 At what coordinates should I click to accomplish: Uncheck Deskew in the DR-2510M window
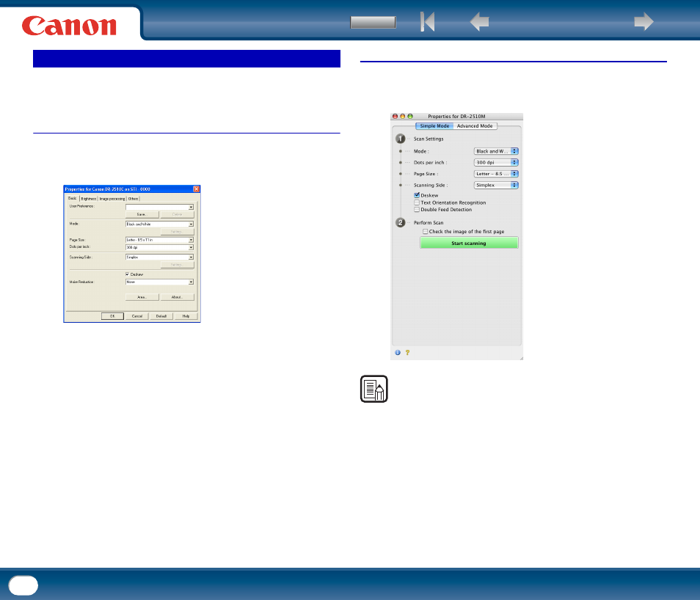417,195
